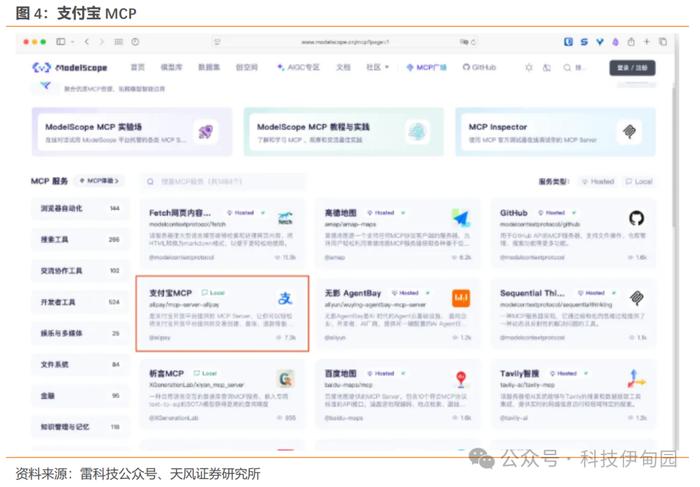The width and height of the screenshot is (700, 487).
Task: Click the red 百度地图 map pin logo
Action: point(461,379)
